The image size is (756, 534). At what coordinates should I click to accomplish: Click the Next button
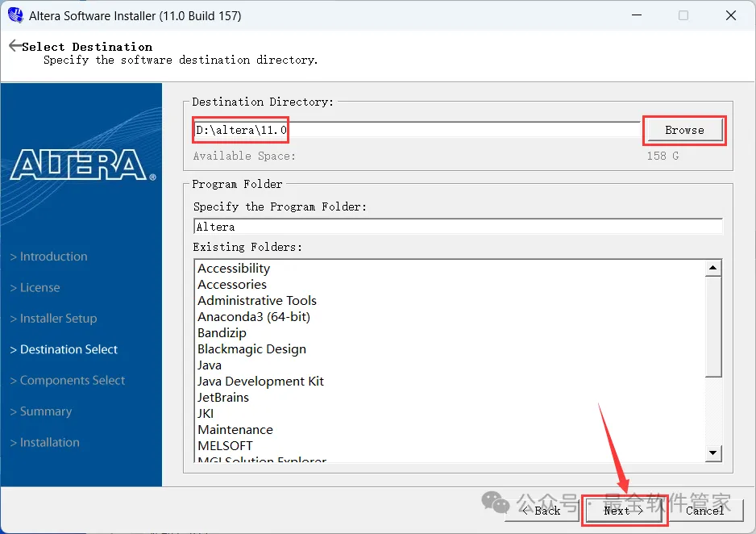point(624,511)
